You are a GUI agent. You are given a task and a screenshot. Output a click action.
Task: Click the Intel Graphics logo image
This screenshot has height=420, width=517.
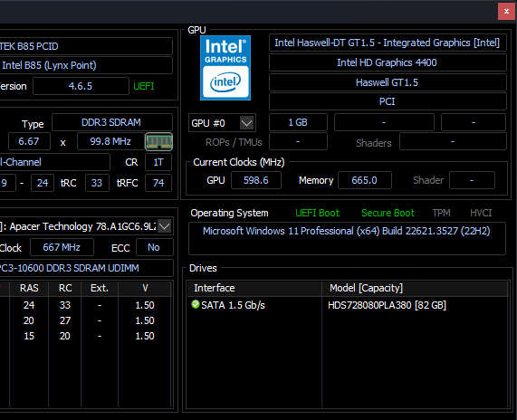[x=225, y=68]
